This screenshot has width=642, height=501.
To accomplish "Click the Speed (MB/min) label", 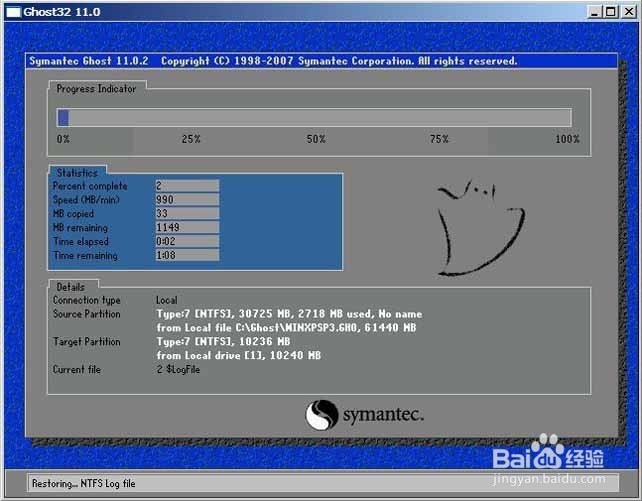I will (x=86, y=200).
